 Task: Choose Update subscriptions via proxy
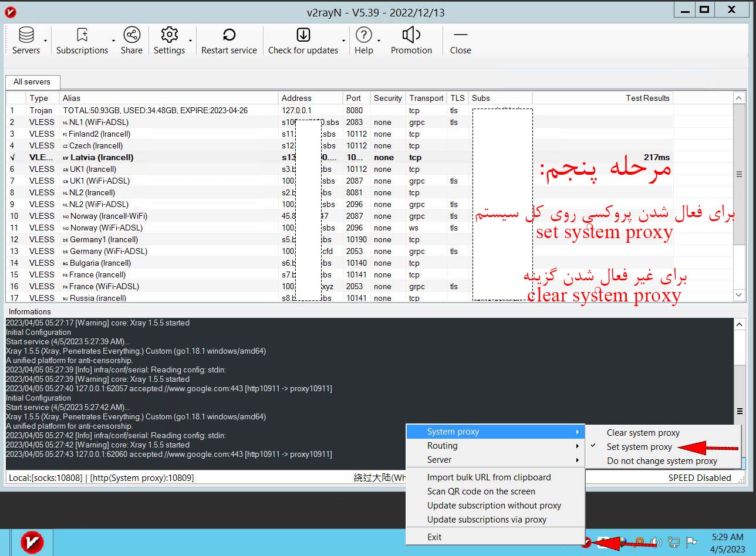[495, 520]
